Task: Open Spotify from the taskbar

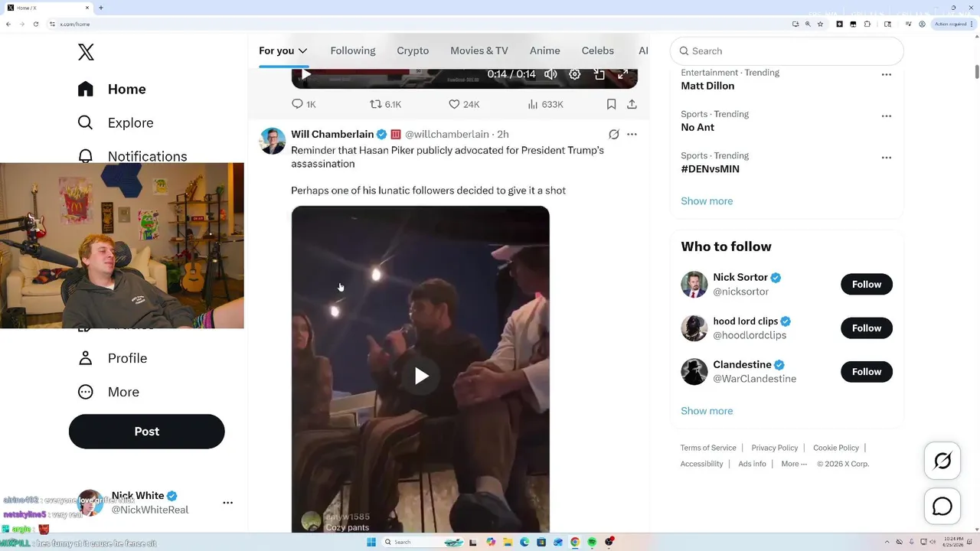Action: point(593,542)
